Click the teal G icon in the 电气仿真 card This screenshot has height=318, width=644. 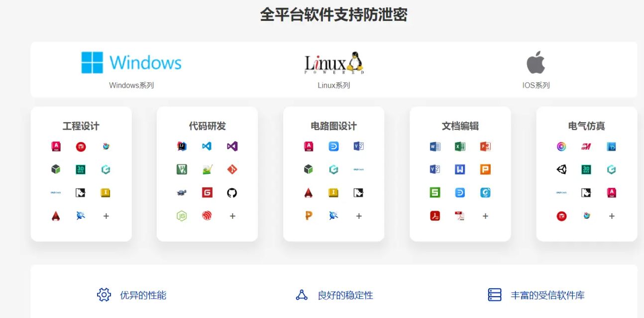click(611, 169)
